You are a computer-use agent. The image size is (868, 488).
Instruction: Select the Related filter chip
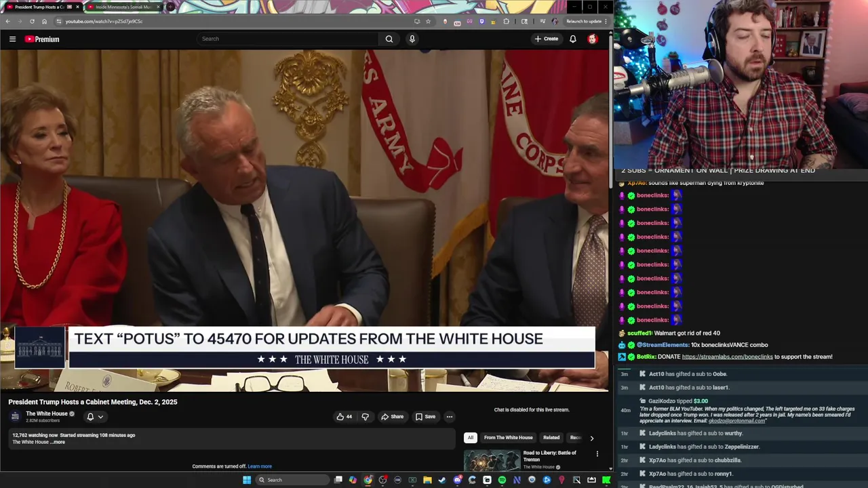(x=551, y=437)
